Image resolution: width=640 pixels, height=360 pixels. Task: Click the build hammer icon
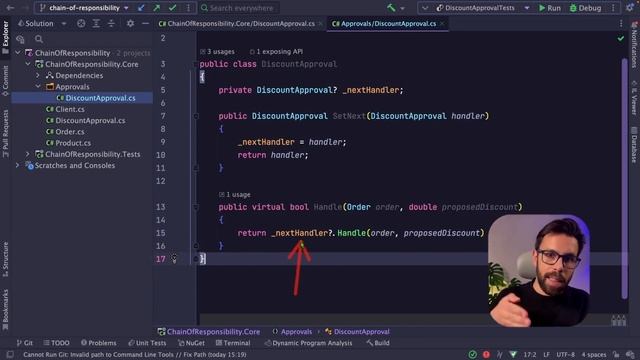tap(391, 8)
